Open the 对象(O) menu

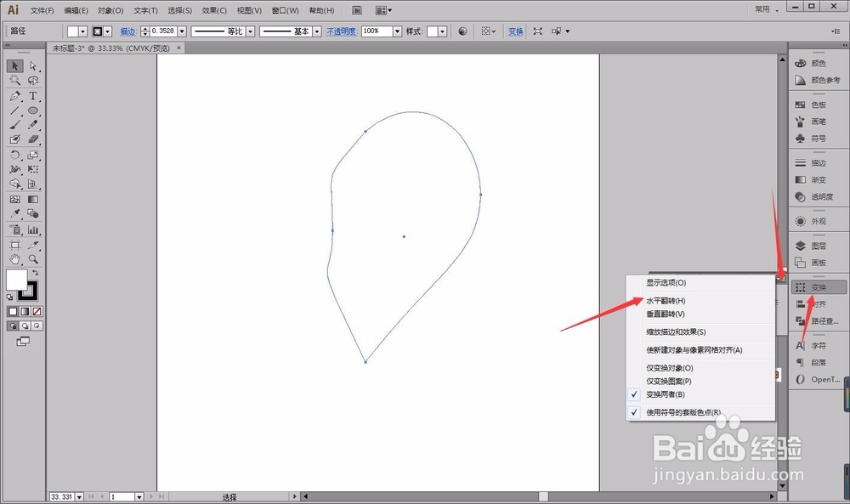coord(110,10)
